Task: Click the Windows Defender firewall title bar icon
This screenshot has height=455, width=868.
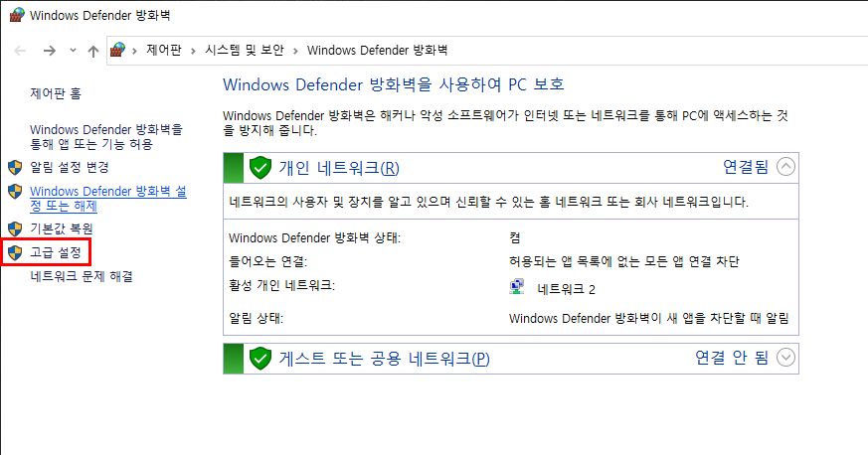Action: [x=17, y=15]
